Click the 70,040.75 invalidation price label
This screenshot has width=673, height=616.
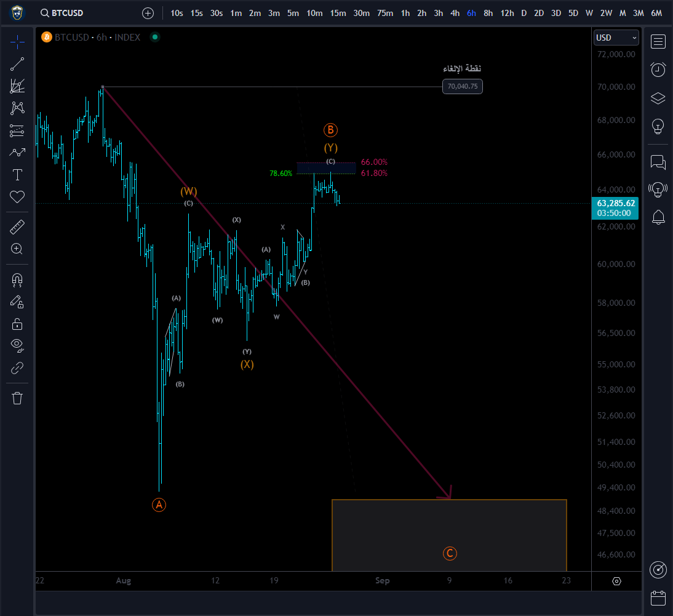click(x=462, y=86)
